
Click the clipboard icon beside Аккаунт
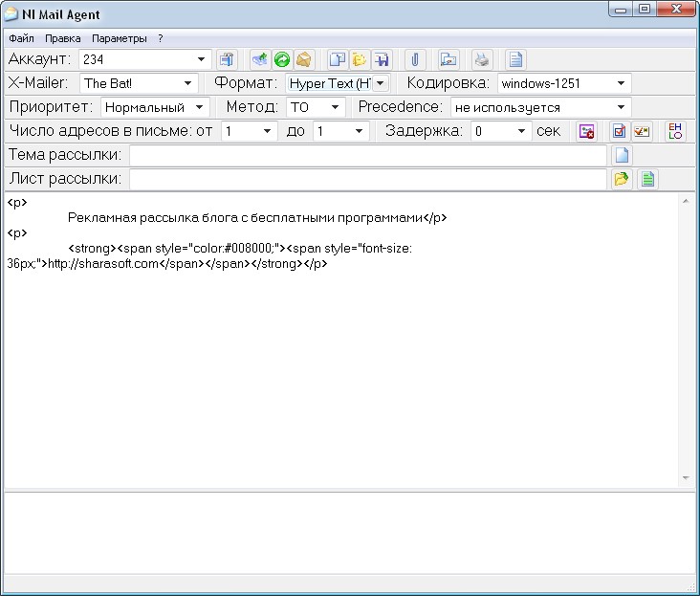click(x=227, y=59)
